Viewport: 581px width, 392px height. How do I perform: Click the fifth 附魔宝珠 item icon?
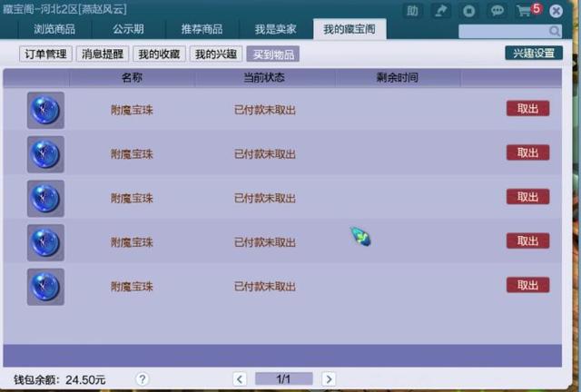click(45, 287)
